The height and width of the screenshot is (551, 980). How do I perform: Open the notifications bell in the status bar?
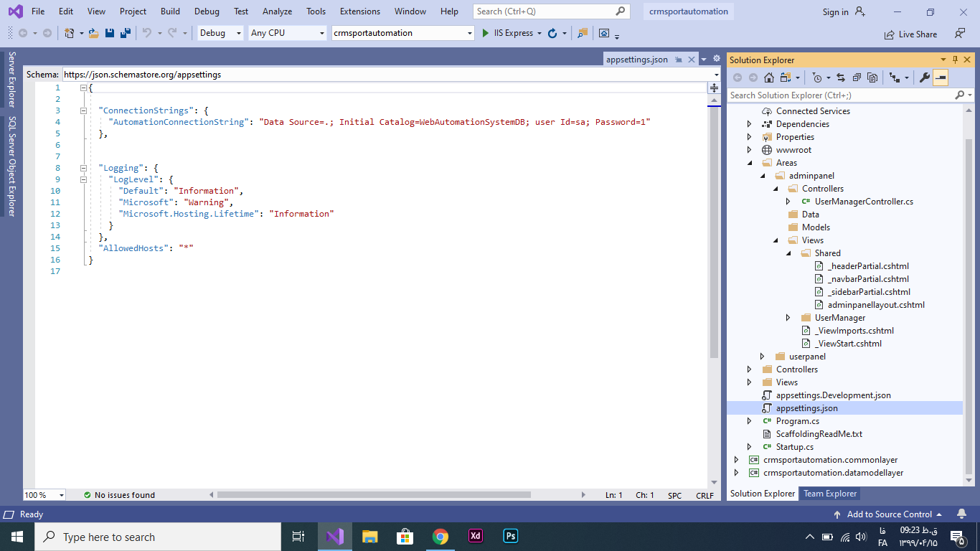[961, 514]
